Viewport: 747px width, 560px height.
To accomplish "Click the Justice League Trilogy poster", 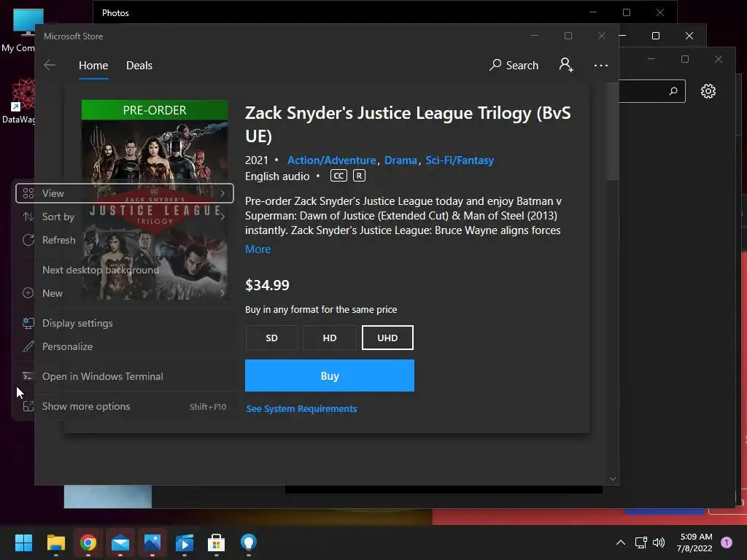I will point(155,200).
